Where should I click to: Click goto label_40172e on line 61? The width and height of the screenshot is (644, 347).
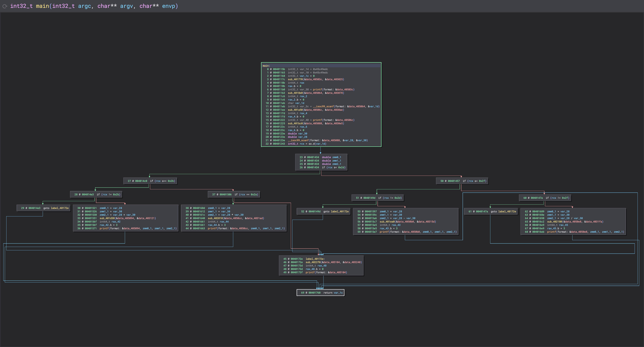pyautogui.click(x=503, y=212)
